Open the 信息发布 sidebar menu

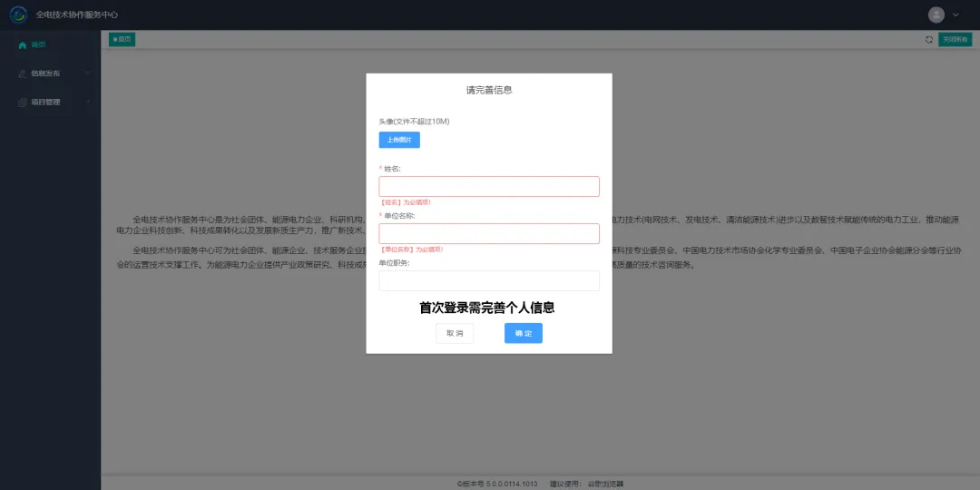click(50, 73)
